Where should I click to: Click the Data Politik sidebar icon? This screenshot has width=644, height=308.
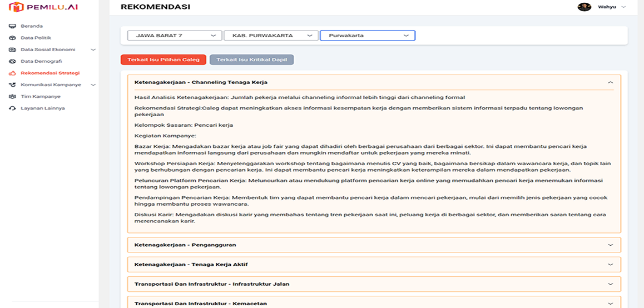tap(12, 38)
